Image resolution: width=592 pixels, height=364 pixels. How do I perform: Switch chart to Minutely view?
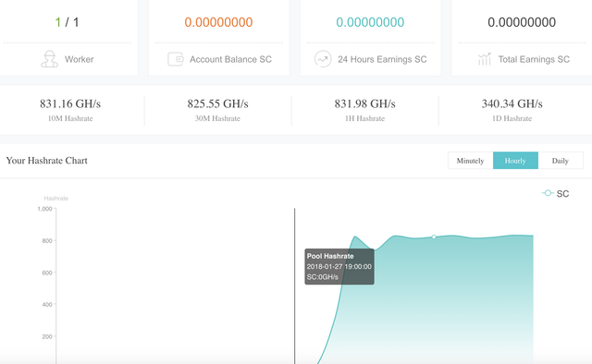point(471,161)
